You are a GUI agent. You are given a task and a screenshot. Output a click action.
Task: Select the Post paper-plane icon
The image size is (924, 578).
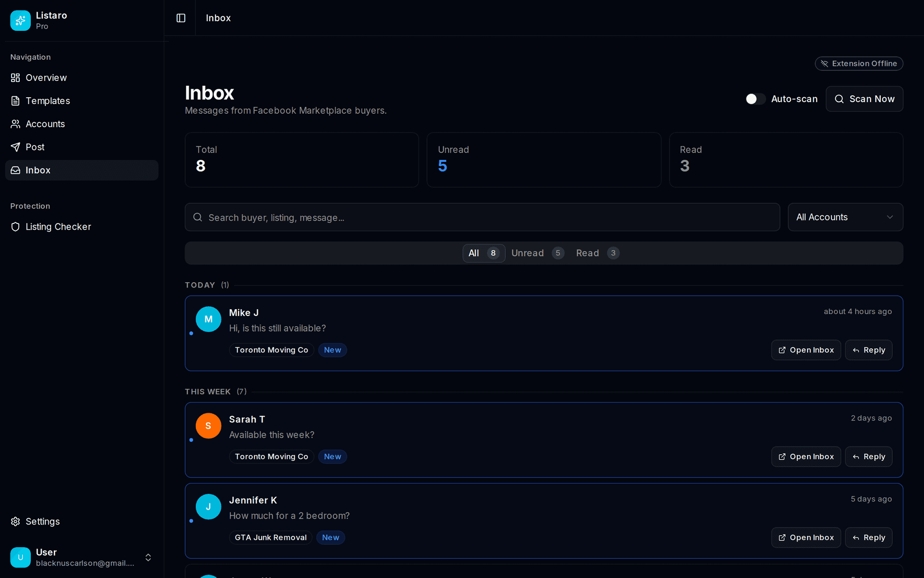point(15,147)
